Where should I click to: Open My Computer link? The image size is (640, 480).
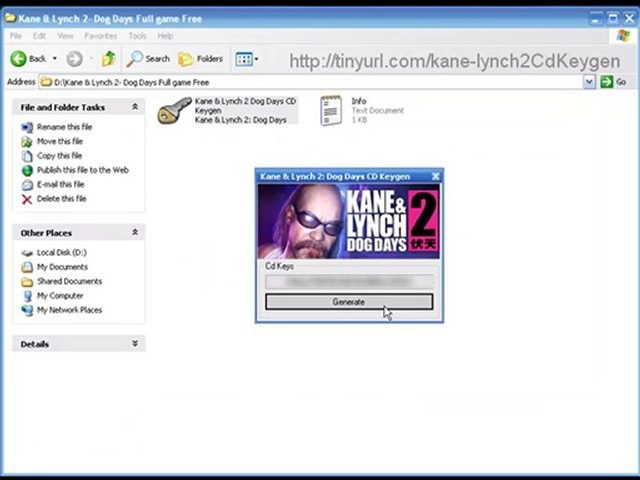click(60, 296)
